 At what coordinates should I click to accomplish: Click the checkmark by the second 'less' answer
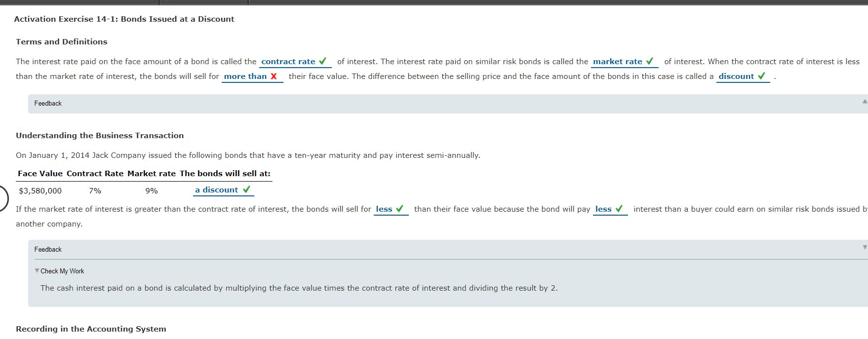619,209
